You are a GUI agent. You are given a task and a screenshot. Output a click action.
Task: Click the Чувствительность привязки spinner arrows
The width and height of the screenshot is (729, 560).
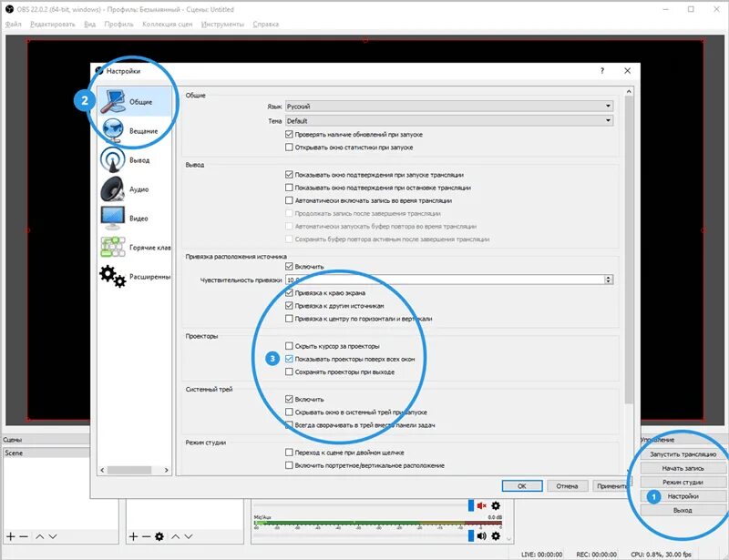pyautogui.click(x=608, y=280)
